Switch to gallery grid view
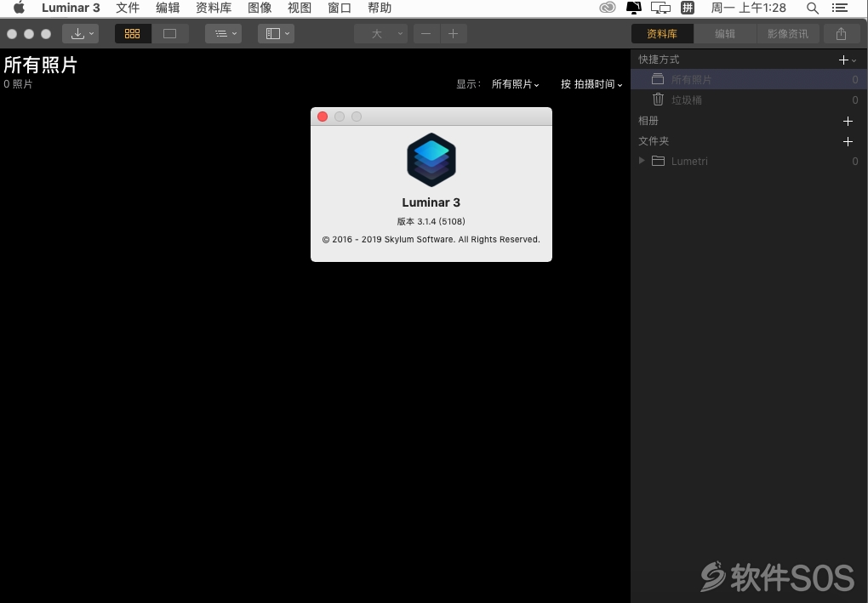This screenshot has height=603, width=868. pos(132,34)
